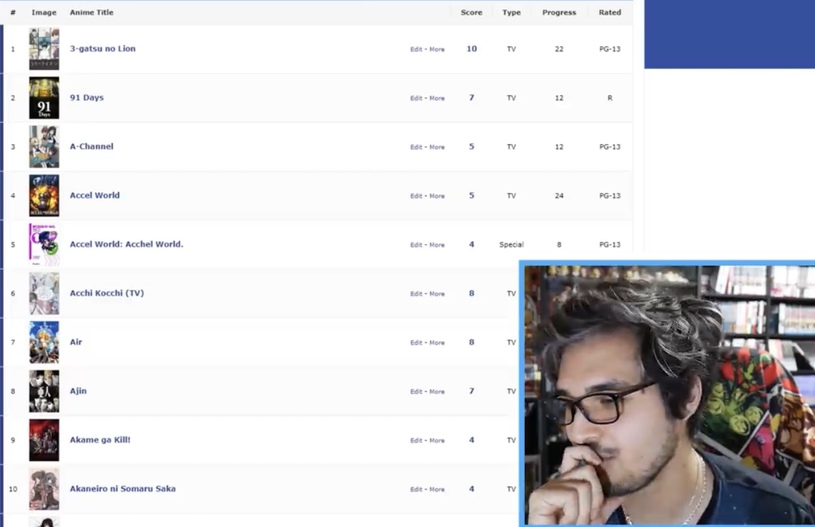Sort by the Rated column header
This screenshot has width=815, height=527.
[609, 13]
